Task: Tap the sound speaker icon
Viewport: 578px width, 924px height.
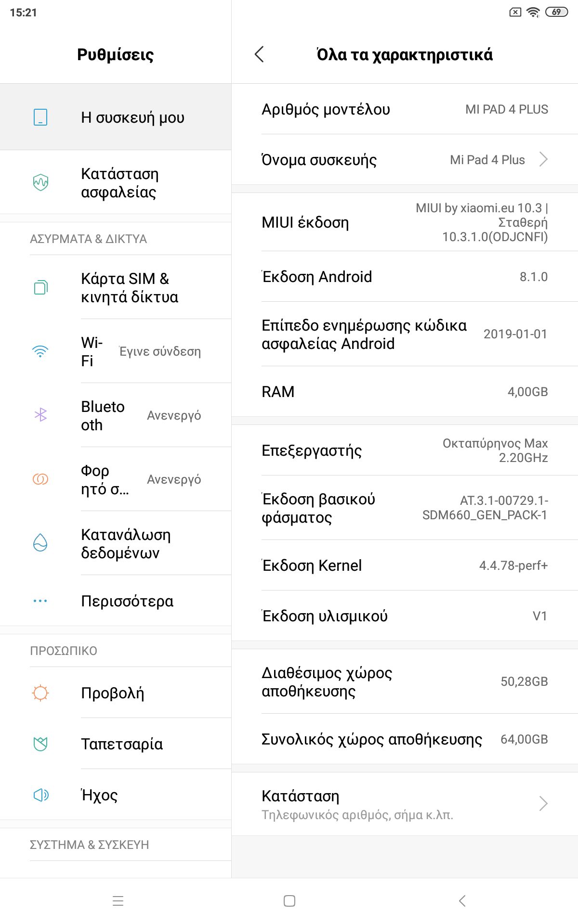Action: [40, 795]
